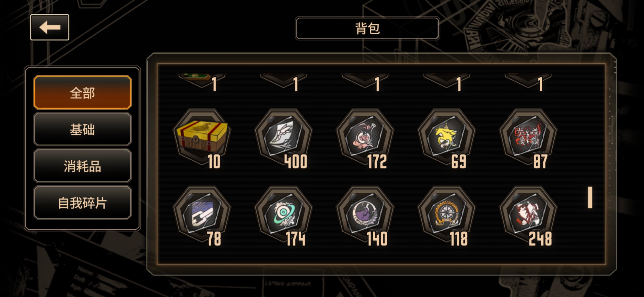The image size is (644, 297).
Task: Select the yellow unicorn shard with 69
Action: click(446, 137)
